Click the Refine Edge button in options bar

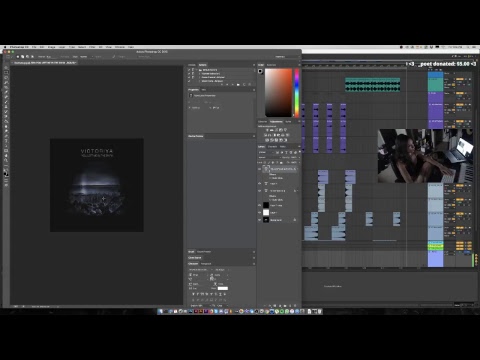coord(144,57)
